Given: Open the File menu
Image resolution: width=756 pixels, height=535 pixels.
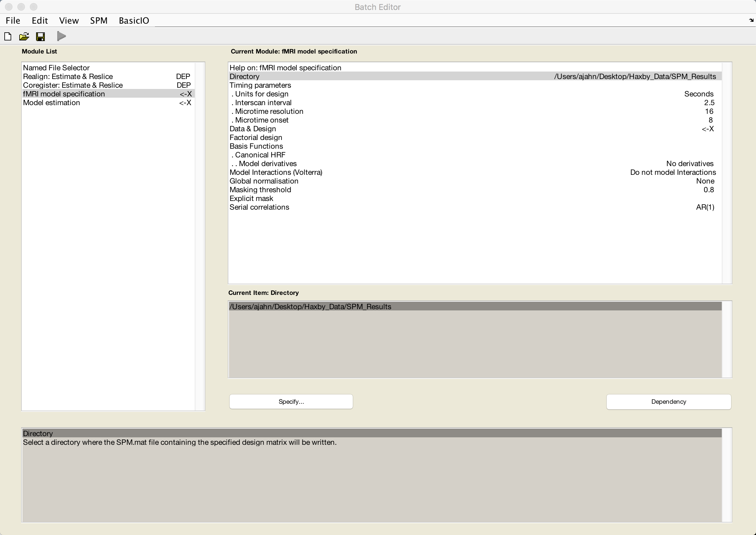Looking at the screenshot, I should click(13, 21).
